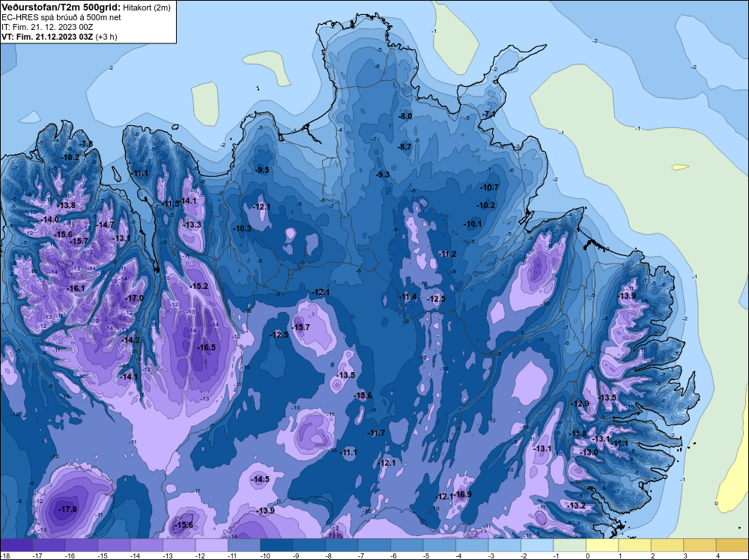749x560 pixels.
Task: Click the IT: Fim. 21. 12. 2023 00Z line
Action: click(x=46, y=27)
